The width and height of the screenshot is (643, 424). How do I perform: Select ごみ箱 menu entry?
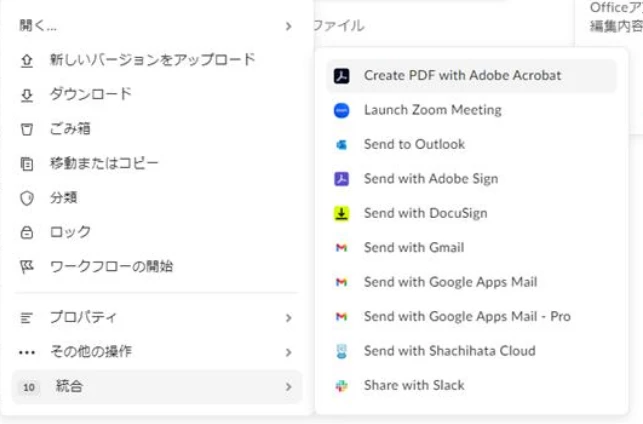click(157, 129)
